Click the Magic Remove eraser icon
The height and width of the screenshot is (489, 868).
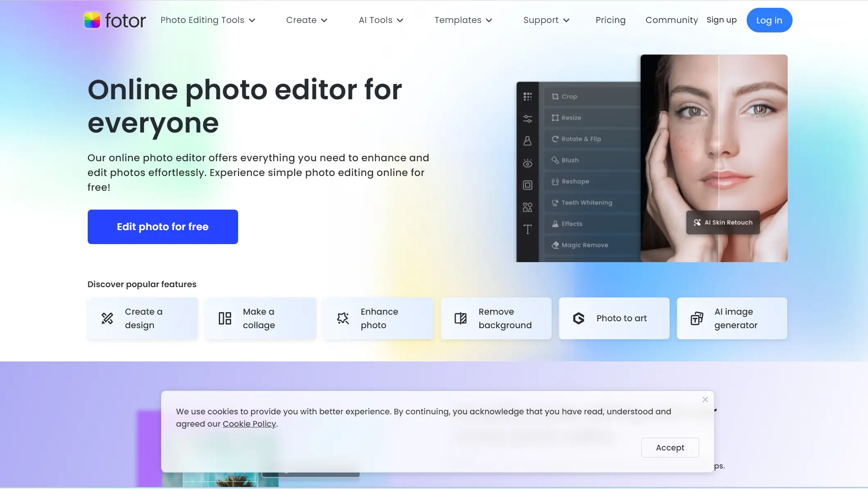(x=555, y=245)
